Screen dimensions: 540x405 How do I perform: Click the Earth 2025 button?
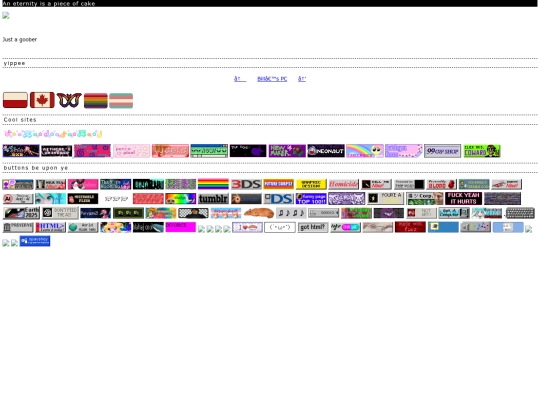point(21,213)
